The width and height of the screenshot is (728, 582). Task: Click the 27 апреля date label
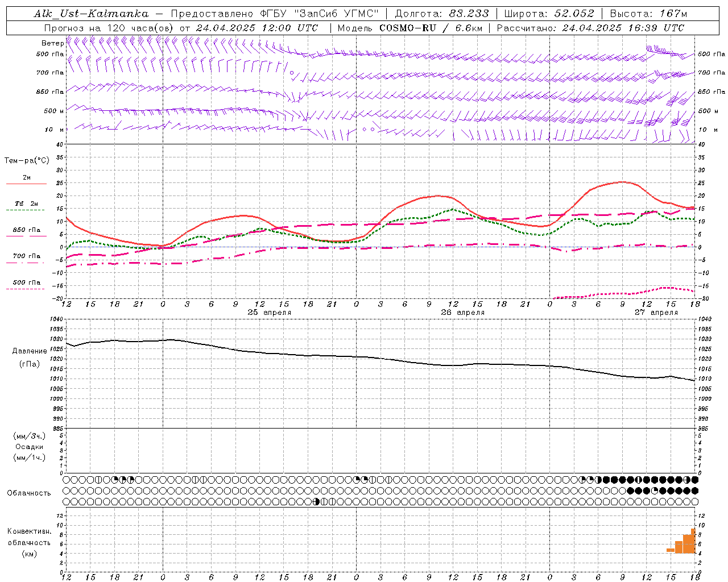tap(656, 313)
